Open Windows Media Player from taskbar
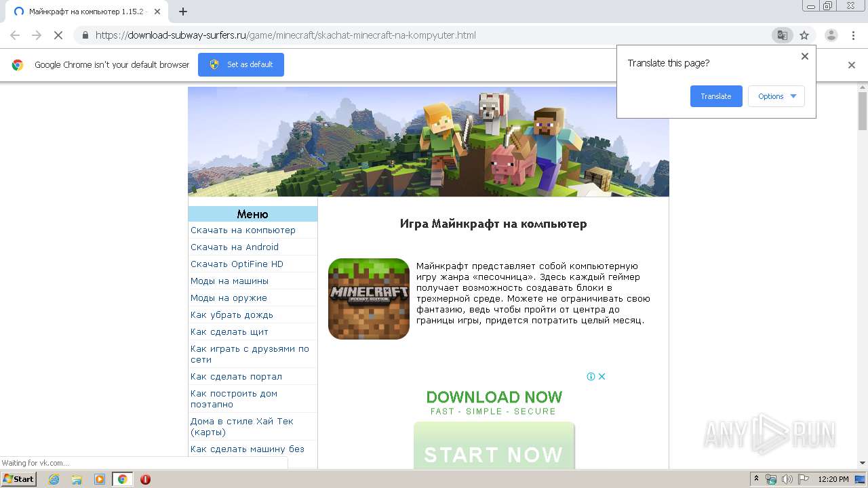 pos(100,479)
